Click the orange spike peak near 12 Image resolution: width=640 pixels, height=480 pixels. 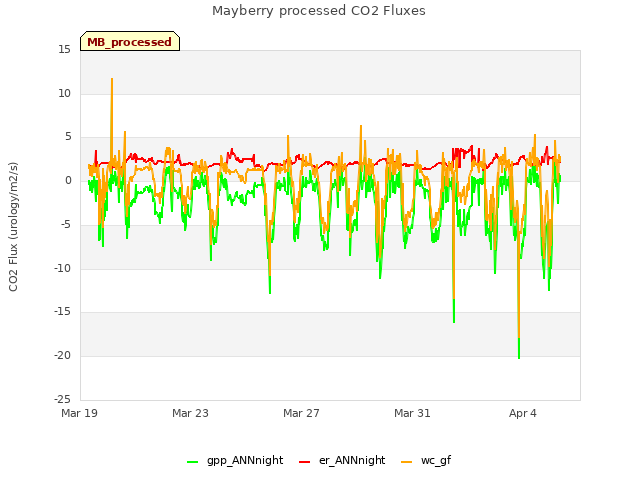coord(112,79)
